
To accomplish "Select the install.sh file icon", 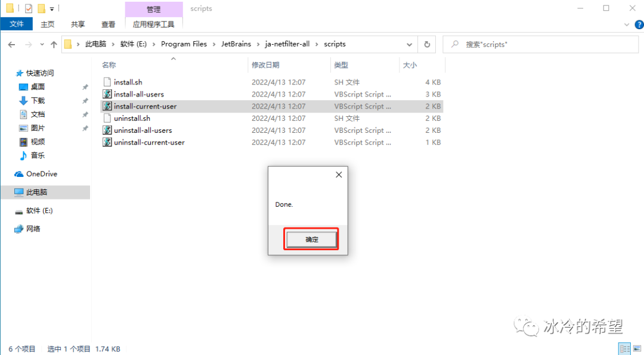I will point(107,82).
